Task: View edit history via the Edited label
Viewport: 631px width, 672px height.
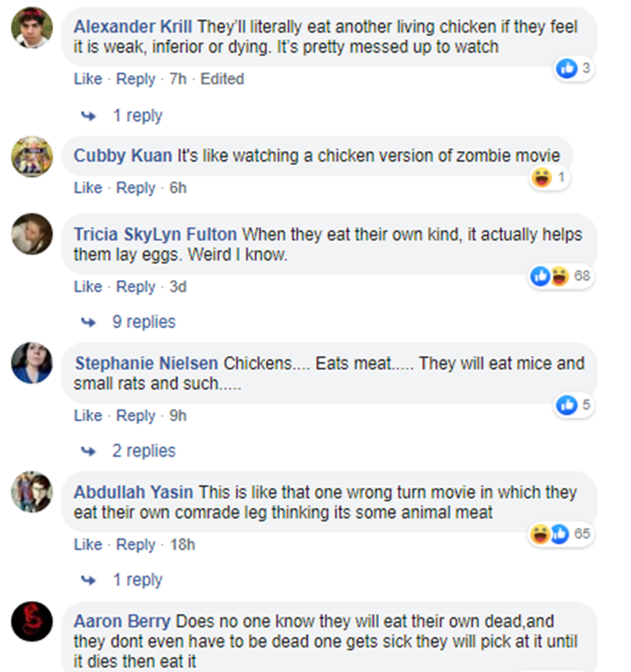Action: [222, 79]
